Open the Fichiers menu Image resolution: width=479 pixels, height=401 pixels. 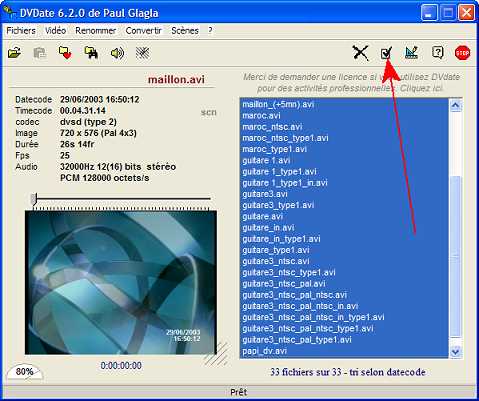pyautogui.click(x=21, y=31)
